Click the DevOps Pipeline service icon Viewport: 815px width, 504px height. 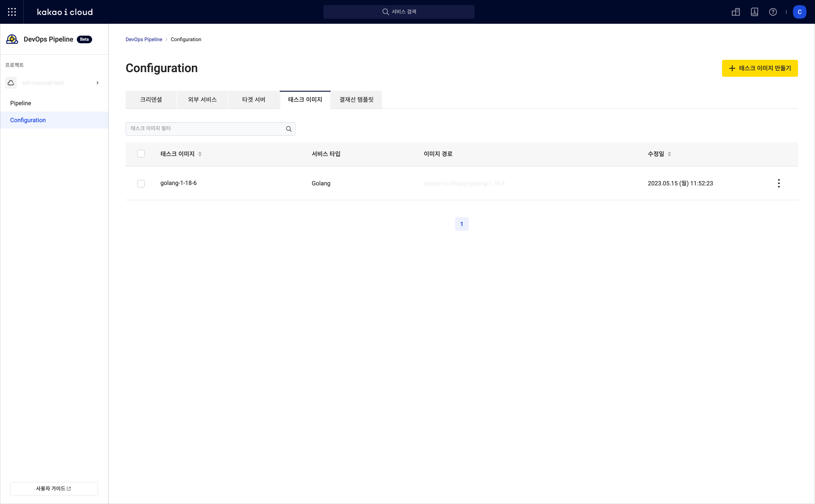[12, 39]
